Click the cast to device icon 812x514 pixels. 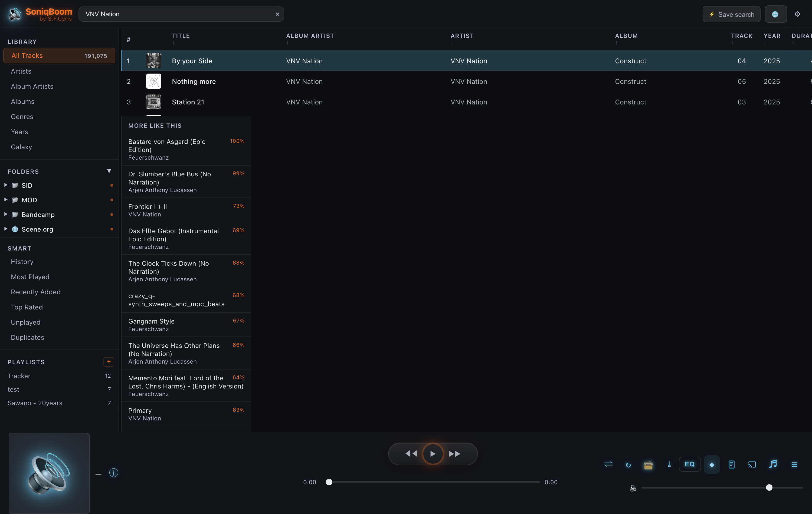[752, 464]
